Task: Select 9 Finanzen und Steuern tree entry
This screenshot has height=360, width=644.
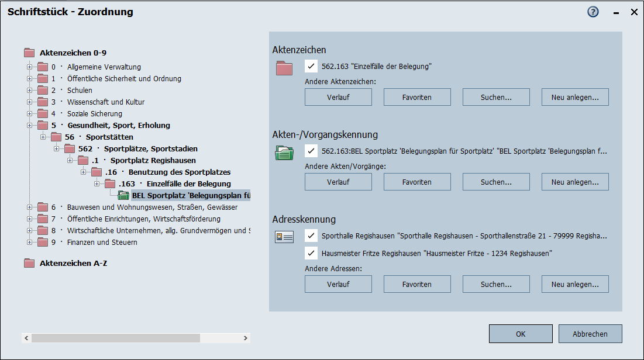Action: 102,242
